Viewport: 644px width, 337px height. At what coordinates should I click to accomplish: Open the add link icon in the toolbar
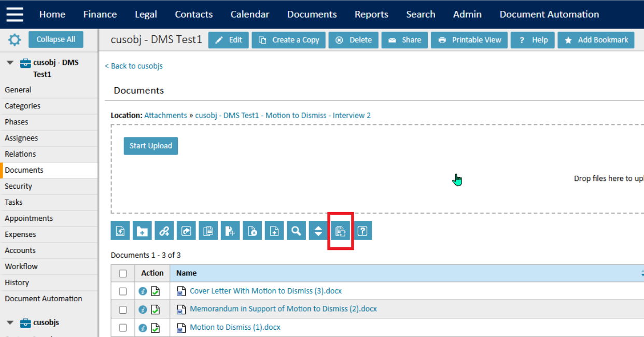click(164, 230)
